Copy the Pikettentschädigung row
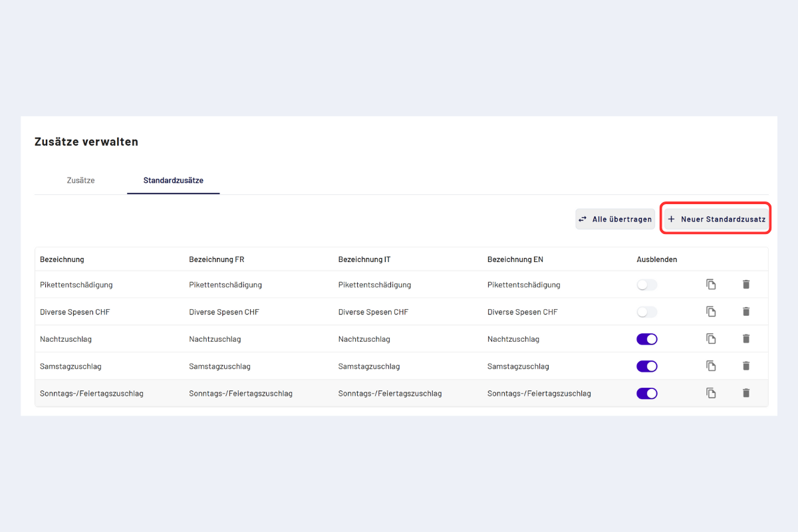Screen dimensions: 798x532 pos(711,285)
